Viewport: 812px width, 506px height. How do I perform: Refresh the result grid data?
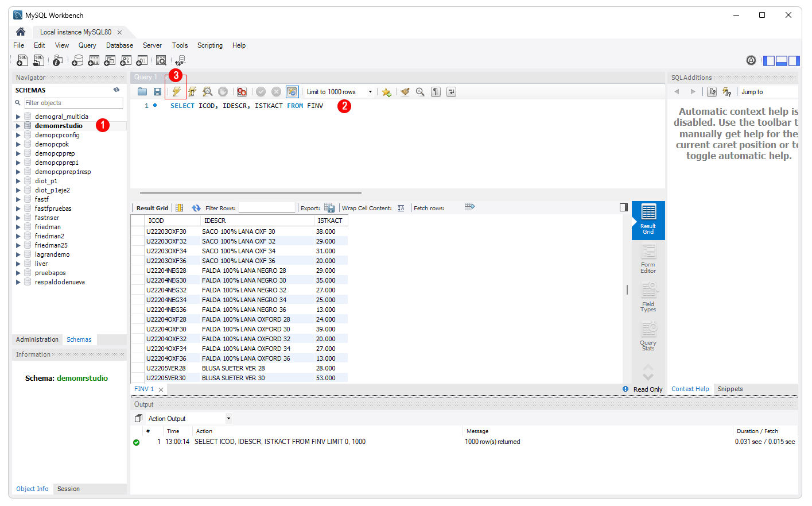(x=196, y=208)
